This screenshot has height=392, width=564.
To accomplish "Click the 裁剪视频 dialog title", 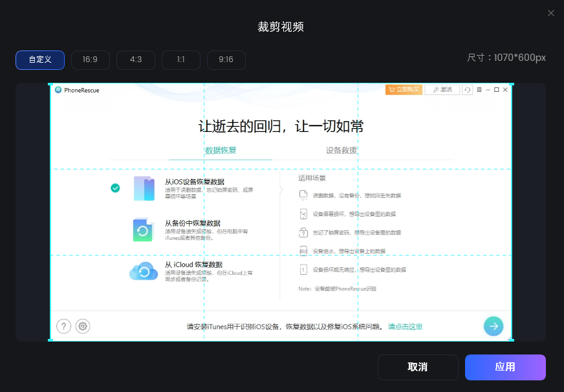I will [281, 27].
